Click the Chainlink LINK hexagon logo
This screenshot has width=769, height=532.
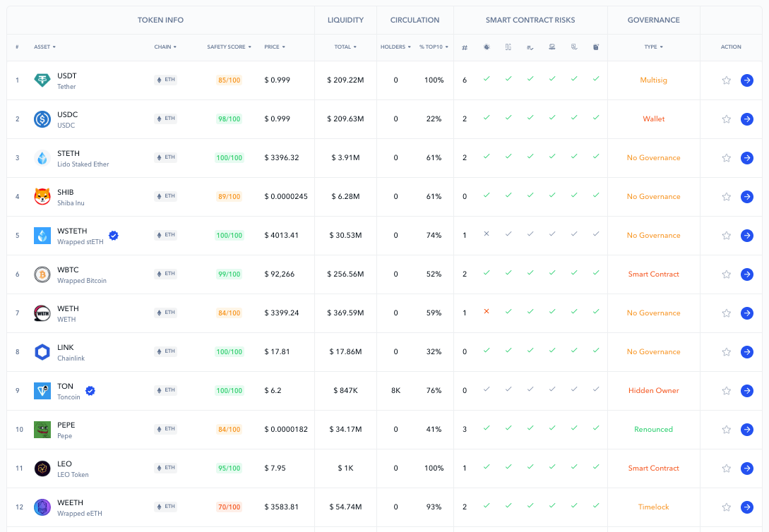42,352
